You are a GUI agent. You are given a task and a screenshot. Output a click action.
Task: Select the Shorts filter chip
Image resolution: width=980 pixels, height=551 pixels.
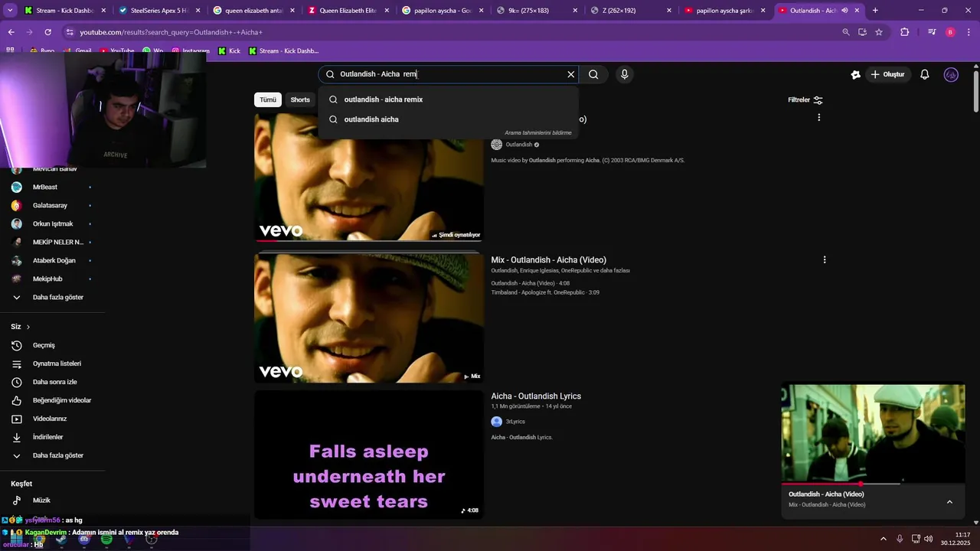[x=300, y=99]
